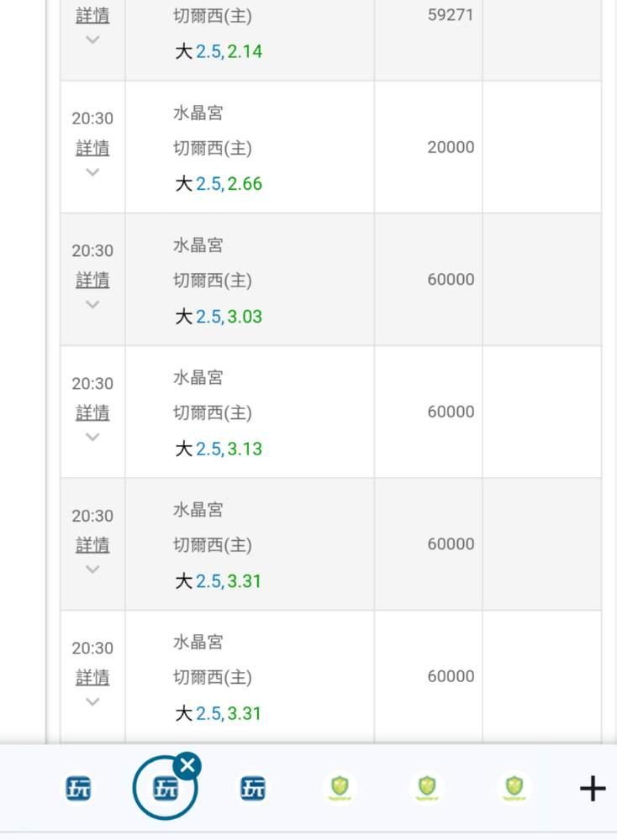Switch to the leftmost blue 玩 tab
The image size is (617, 840).
79,789
